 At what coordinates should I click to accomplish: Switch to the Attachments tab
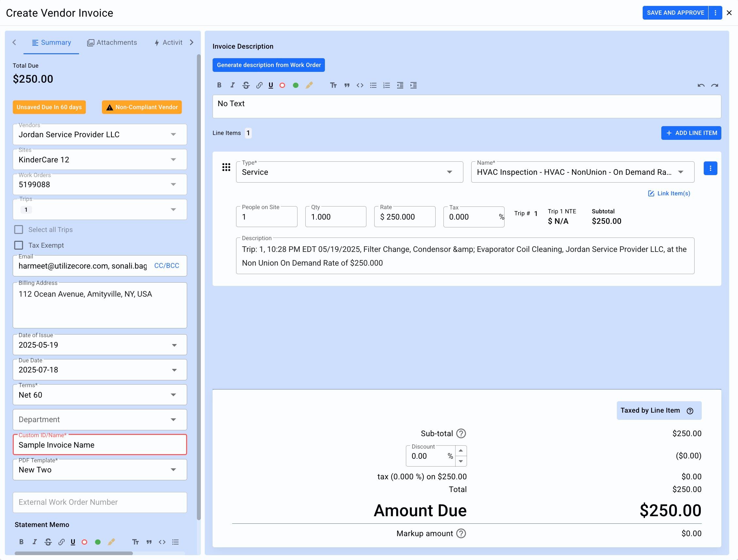point(112,42)
